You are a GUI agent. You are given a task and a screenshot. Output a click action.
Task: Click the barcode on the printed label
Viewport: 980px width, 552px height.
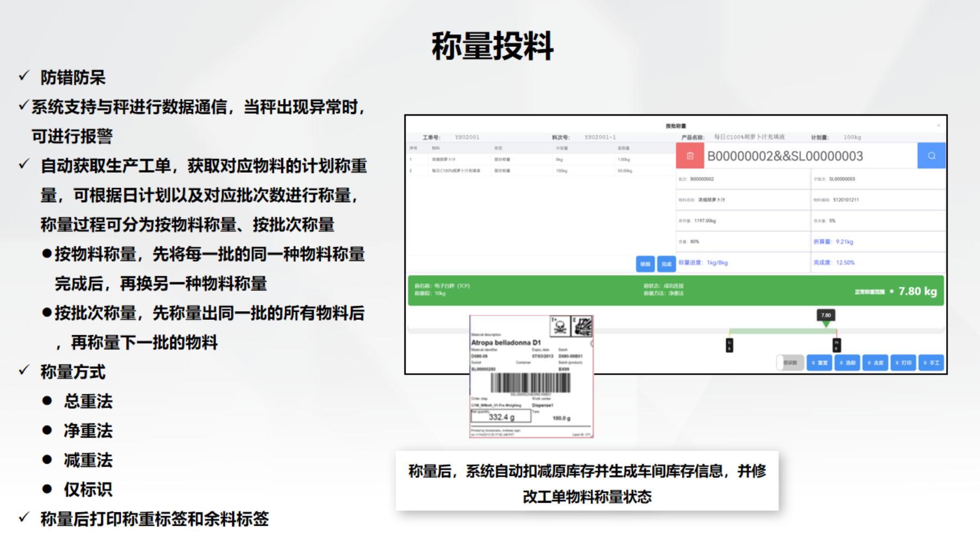point(530,383)
